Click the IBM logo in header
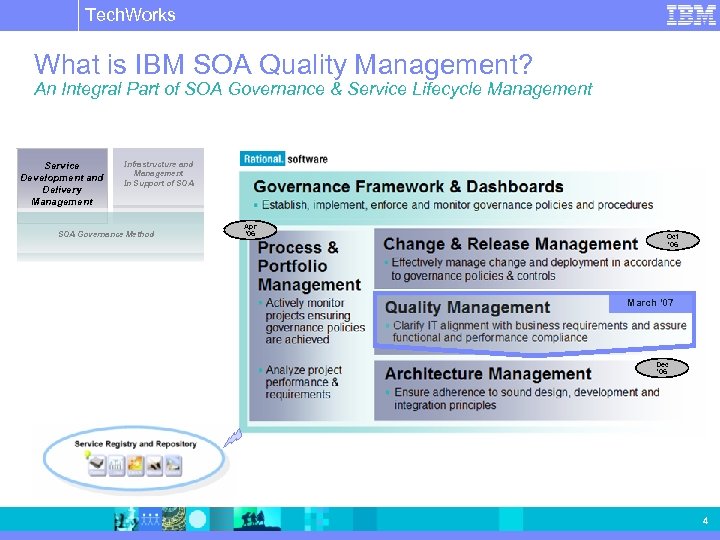This screenshot has width=720, height=540. pos(691,15)
